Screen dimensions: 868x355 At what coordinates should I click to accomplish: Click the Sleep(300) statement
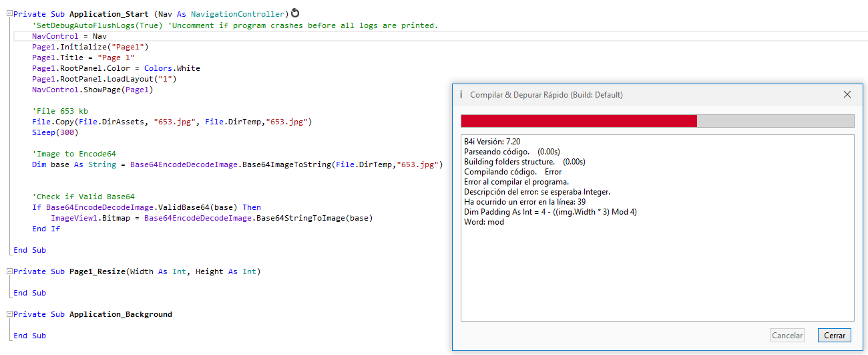(55, 132)
